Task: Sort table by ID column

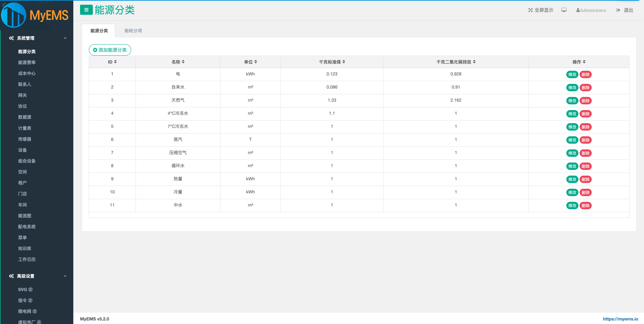Action: pos(115,62)
